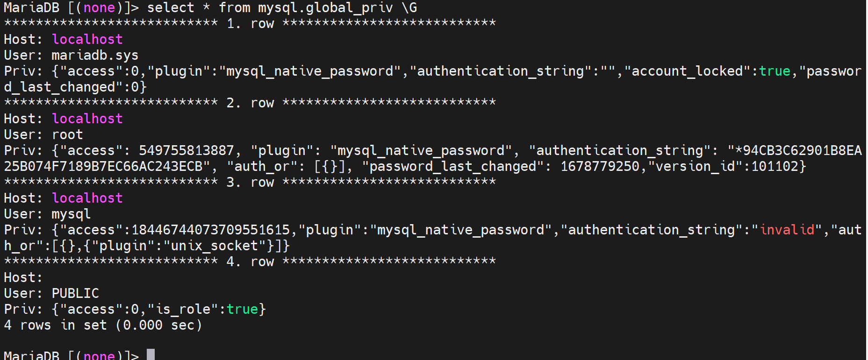This screenshot has width=868, height=360.
Task: Click the green 'true' after account_locked
Action: pyautogui.click(x=775, y=71)
